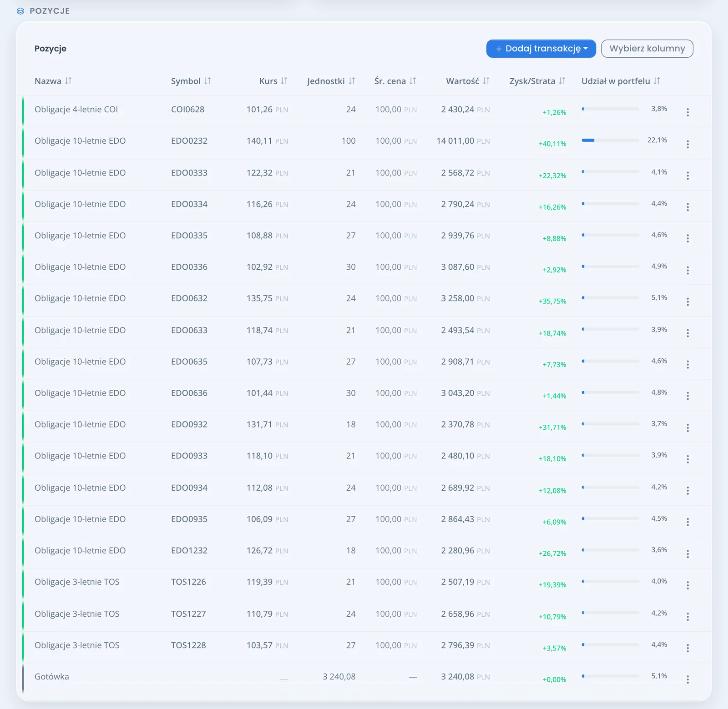Open the Dodaj transakcję dropdown
This screenshot has height=709, width=728.
pos(541,49)
